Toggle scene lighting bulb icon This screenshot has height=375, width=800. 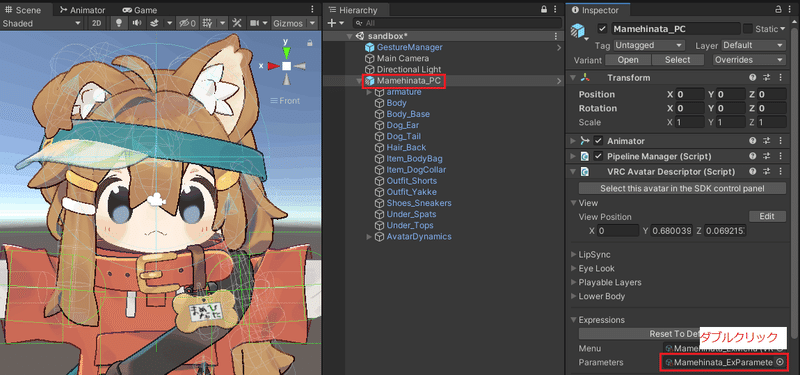coord(119,23)
